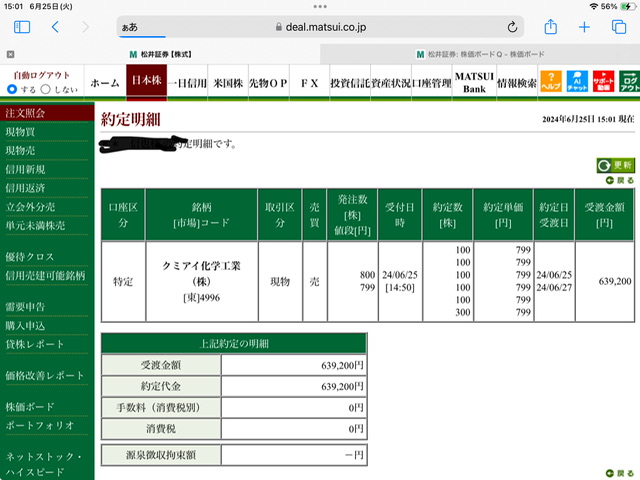Open the 投資信託 menu
Viewport: 640px width, 480px height.
pos(350,83)
